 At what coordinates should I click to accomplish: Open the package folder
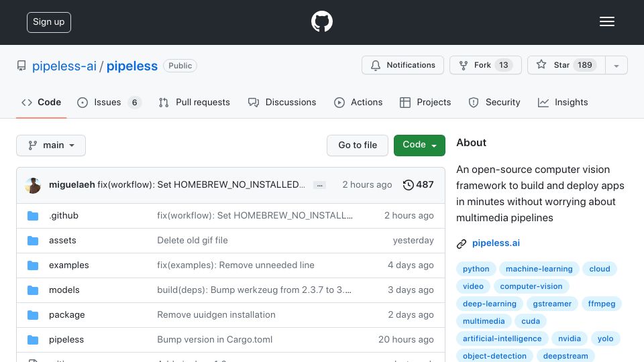(x=67, y=315)
